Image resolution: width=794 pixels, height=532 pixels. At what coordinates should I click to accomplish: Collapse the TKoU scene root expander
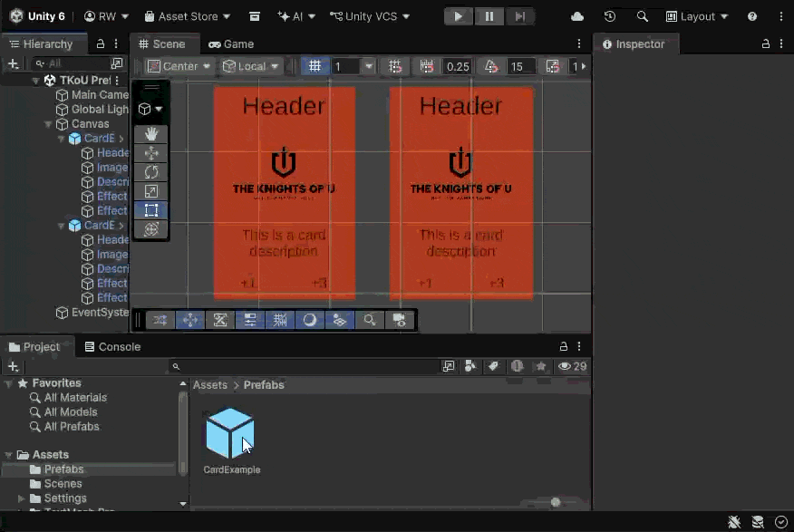[35, 81]
